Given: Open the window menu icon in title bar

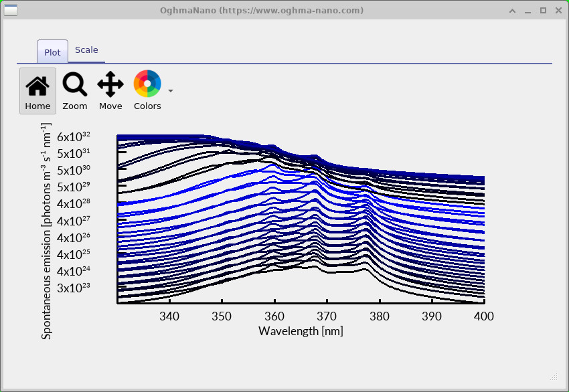Looking at the screenshot, I should coord(11,10).
